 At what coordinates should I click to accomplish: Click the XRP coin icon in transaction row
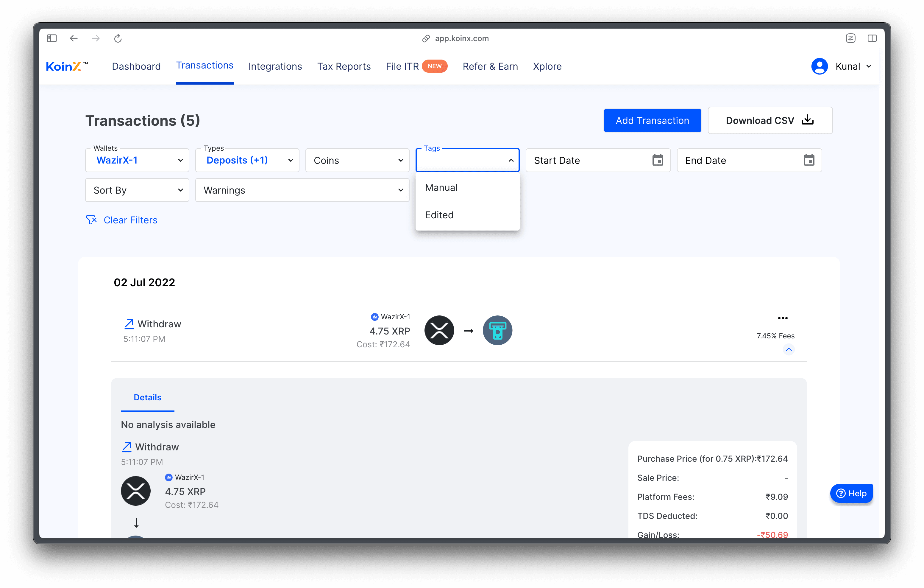point(439,330)
